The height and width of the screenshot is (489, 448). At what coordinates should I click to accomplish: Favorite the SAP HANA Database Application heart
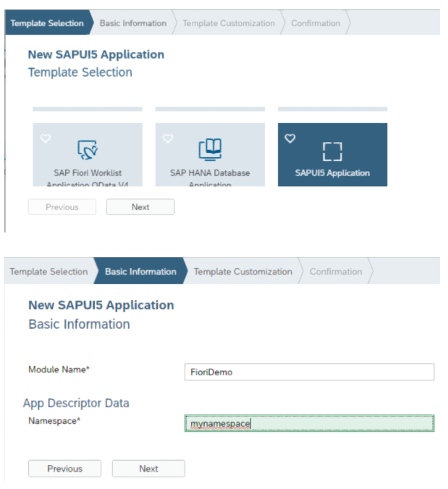[168, 138]
